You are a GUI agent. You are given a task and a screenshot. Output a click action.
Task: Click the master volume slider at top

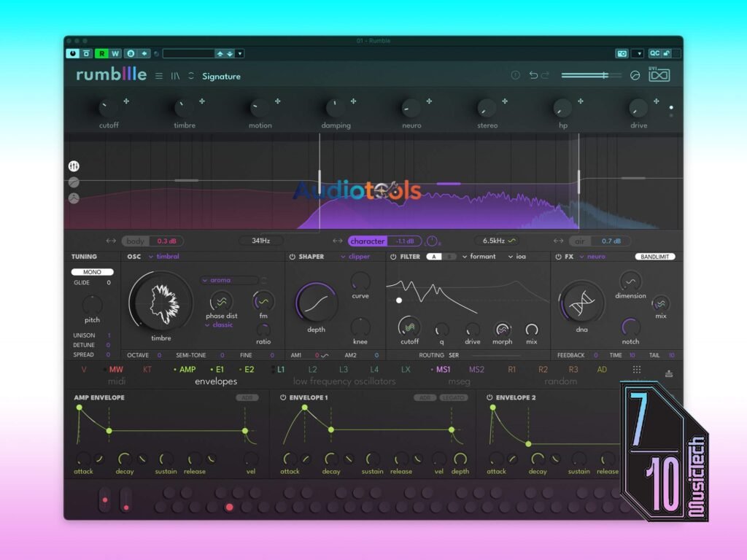[x=591, y=75]
